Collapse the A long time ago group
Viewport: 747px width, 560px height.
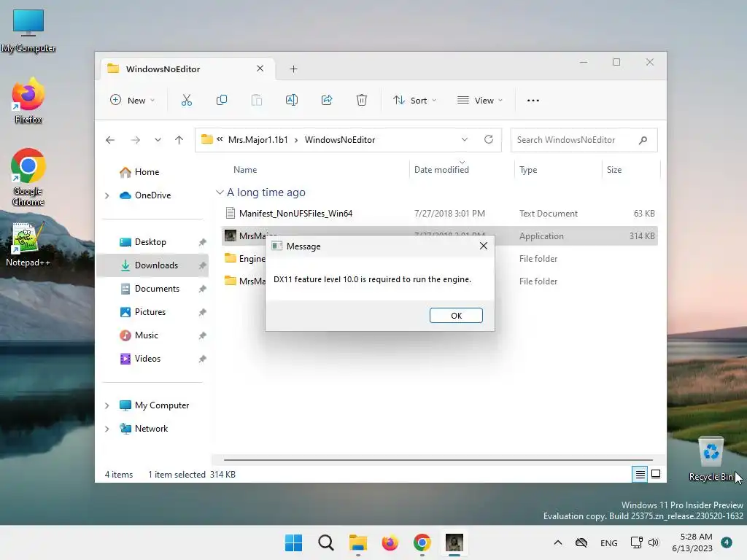pos(220,192)
